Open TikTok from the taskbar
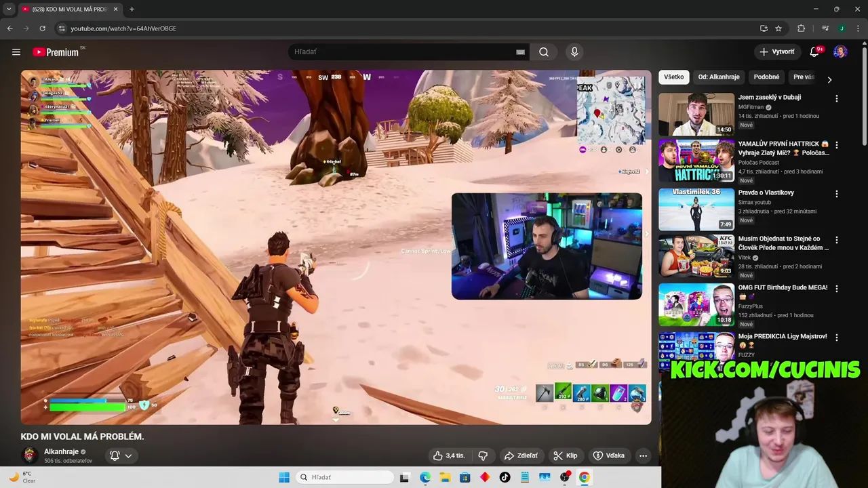868x488 pixels. click(x=505, y=477)
